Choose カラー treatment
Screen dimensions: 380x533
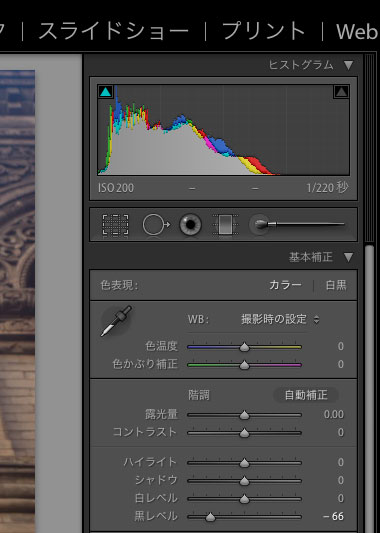pyautogui.click(x=286, y=285)
